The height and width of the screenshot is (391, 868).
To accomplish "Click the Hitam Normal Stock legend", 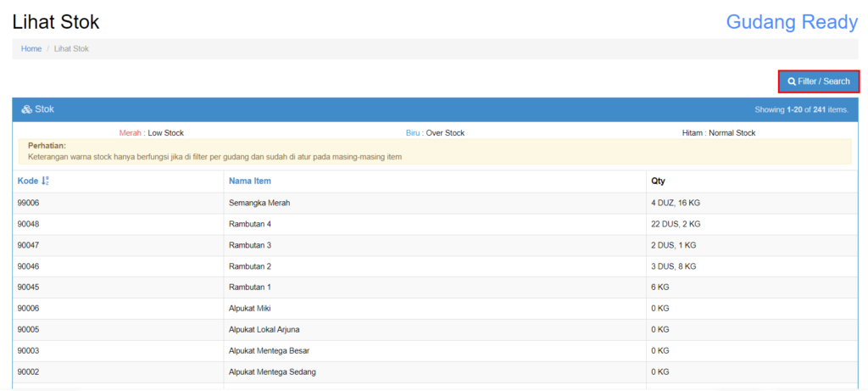I will [718, 133].
